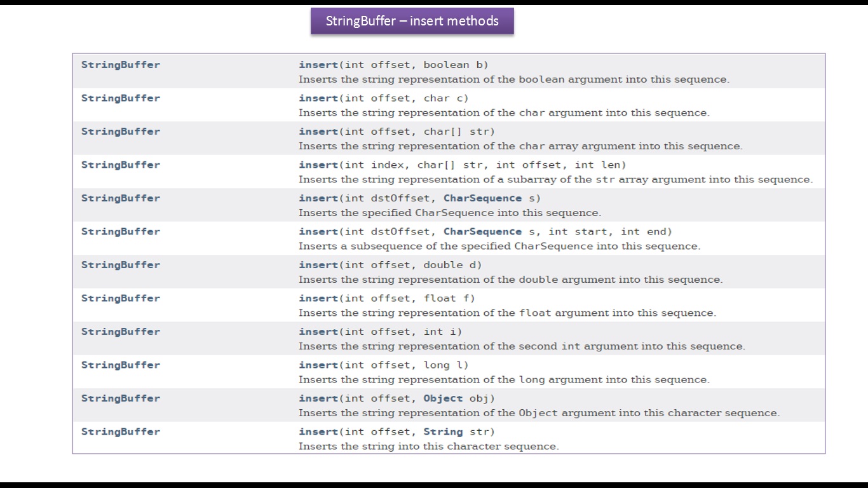Viewport: 868px width, 488px height.
Task: Click the insert link with char c parameter
Action: pyautogui.click(x=318, y=98)
